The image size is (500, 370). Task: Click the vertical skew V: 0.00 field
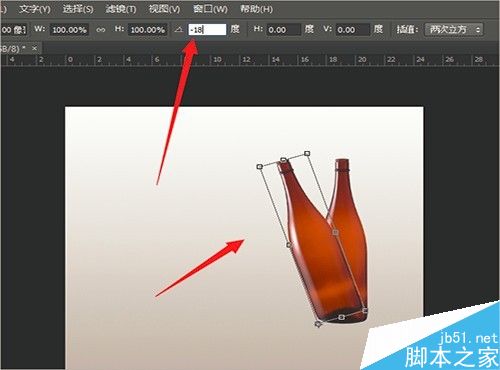pyautogui.click(x=353, y=30)
